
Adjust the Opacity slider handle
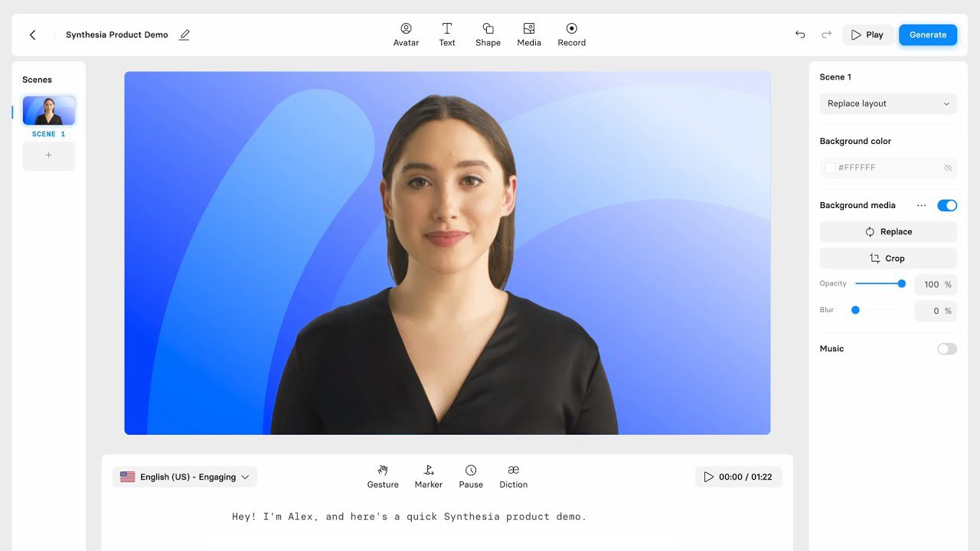(902, 284)
